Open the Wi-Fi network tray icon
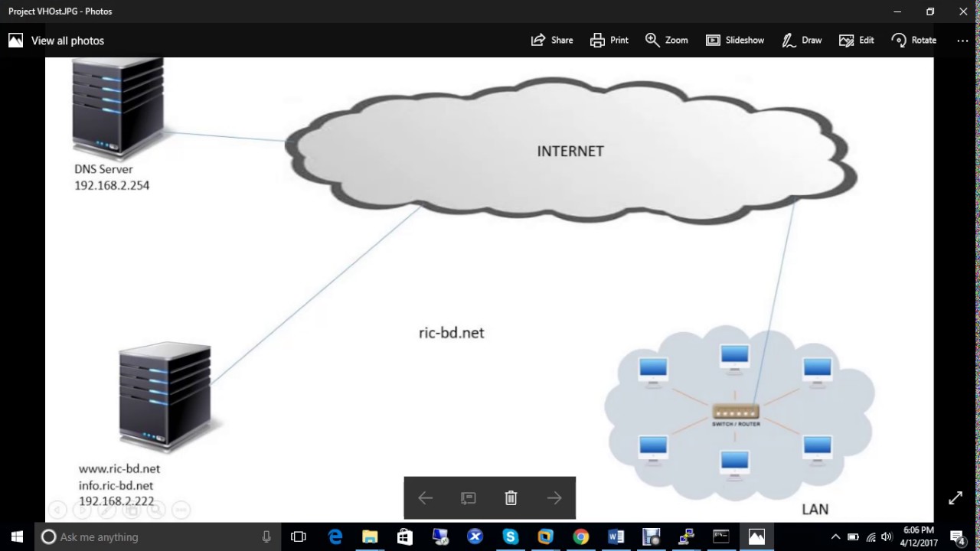The image size is (980, 551). coord(871,536)
